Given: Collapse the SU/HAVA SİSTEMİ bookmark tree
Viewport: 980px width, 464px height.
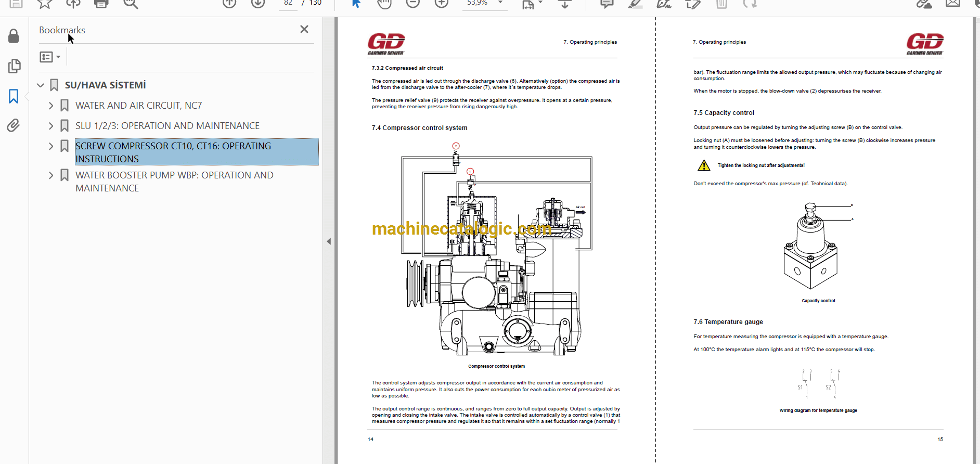Looking at the screenshot, I should click(x=41, y=85).
